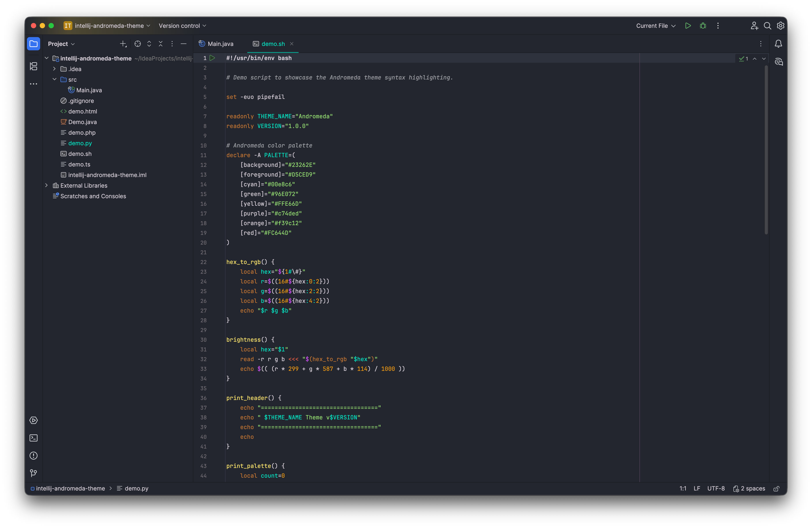Screen dimensions: 812x528
Task: Collapse the src folder
Action: (x=55, y=79)
